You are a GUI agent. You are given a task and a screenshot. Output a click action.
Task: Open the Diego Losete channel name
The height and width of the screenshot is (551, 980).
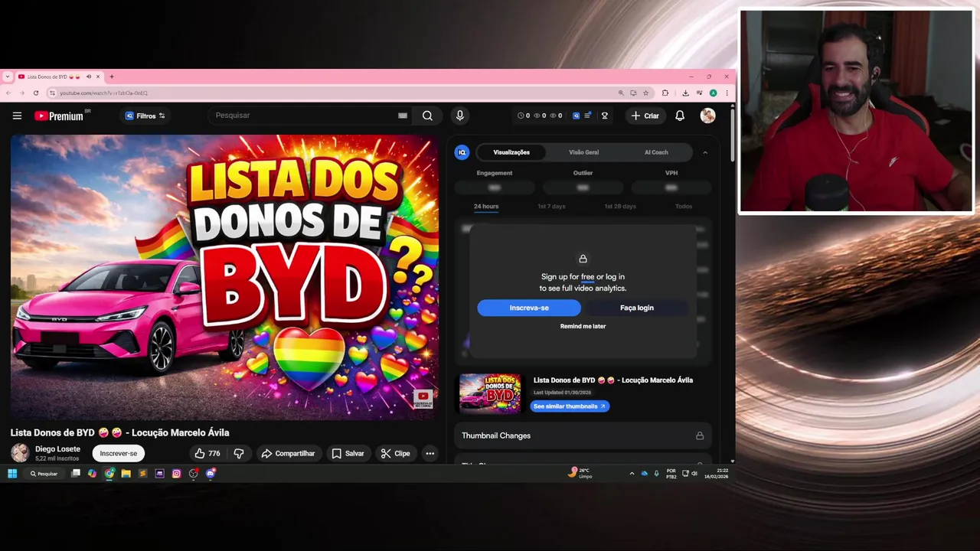57,449
